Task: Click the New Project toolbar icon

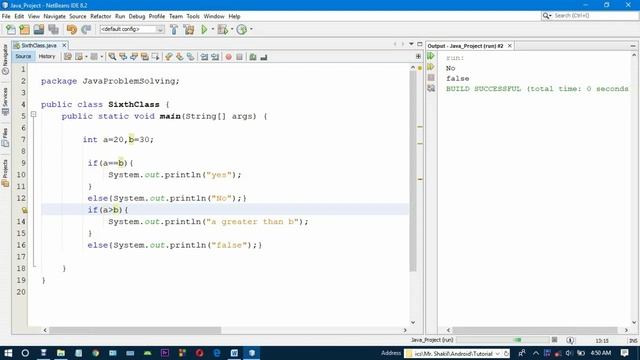Action: [x=24, y=29]
